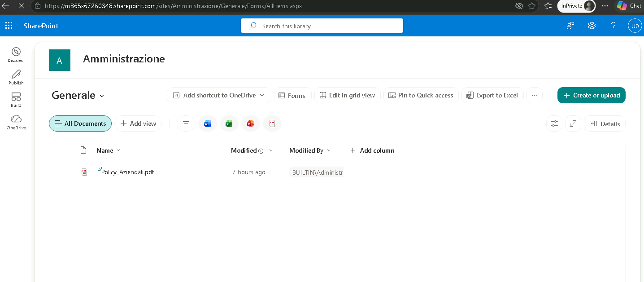644x282 pixels.
Task: Switch to Edit in grid view
Action: [x=348, y=95]
